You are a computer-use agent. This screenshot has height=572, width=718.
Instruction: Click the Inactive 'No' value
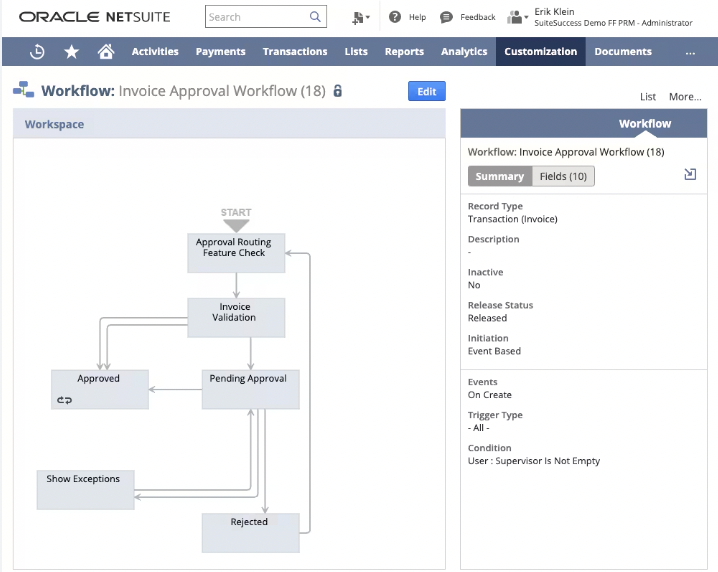474,285
